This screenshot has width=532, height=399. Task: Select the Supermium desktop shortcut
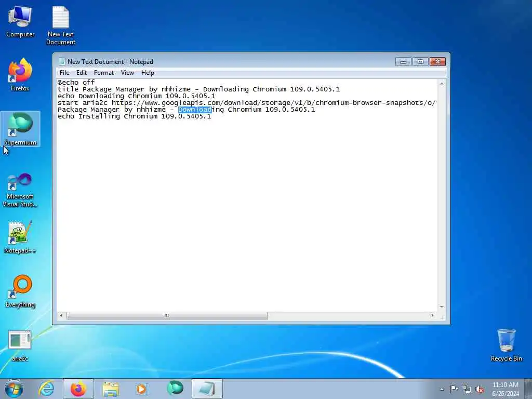20,129
